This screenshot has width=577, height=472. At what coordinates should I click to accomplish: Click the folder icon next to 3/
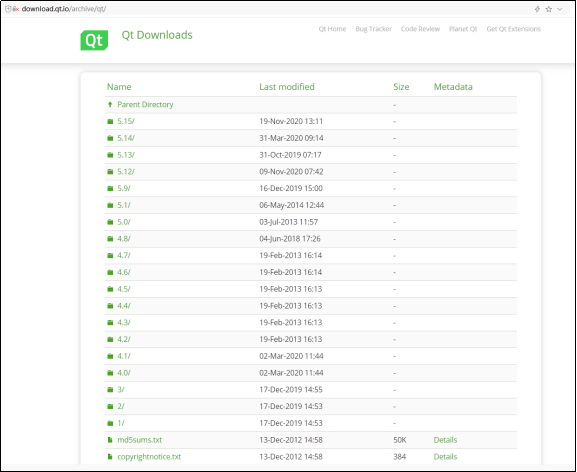click(x=110, y=390)
